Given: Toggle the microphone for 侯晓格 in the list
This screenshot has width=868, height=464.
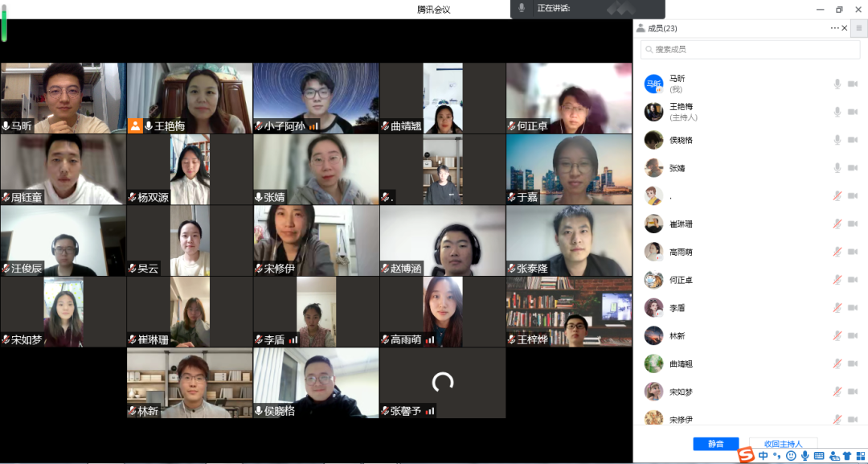Looking at the screenshot, I should pos(837,140).
